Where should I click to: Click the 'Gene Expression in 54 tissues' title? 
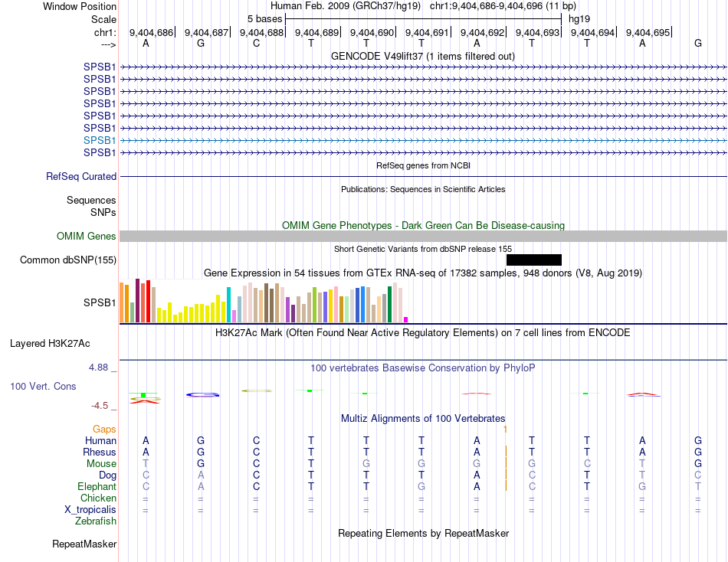point(423,273)
